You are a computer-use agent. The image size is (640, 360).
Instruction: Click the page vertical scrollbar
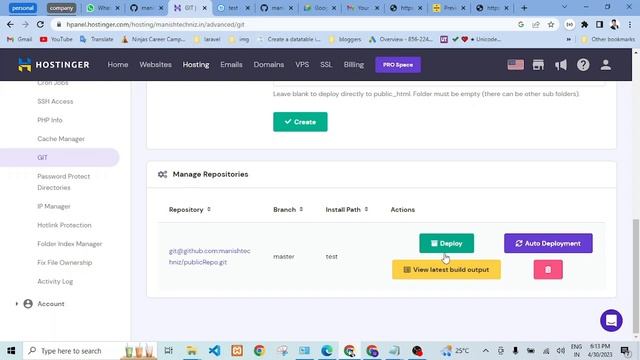(636, 276)
